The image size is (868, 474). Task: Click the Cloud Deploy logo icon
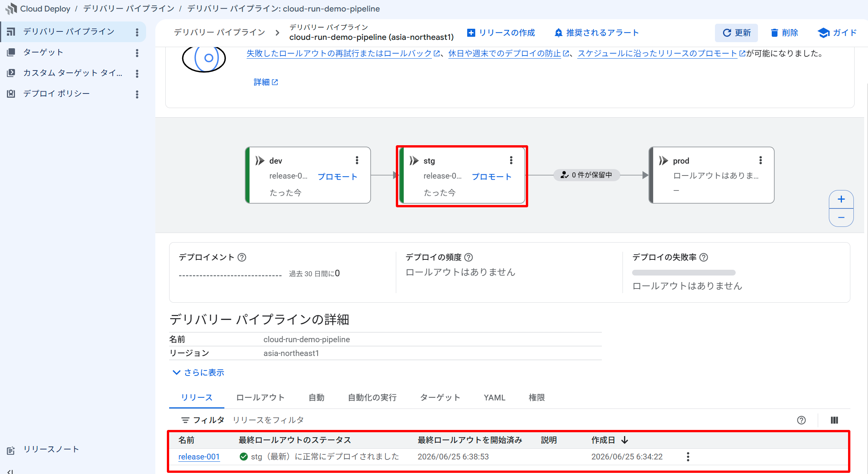(12, 8)
